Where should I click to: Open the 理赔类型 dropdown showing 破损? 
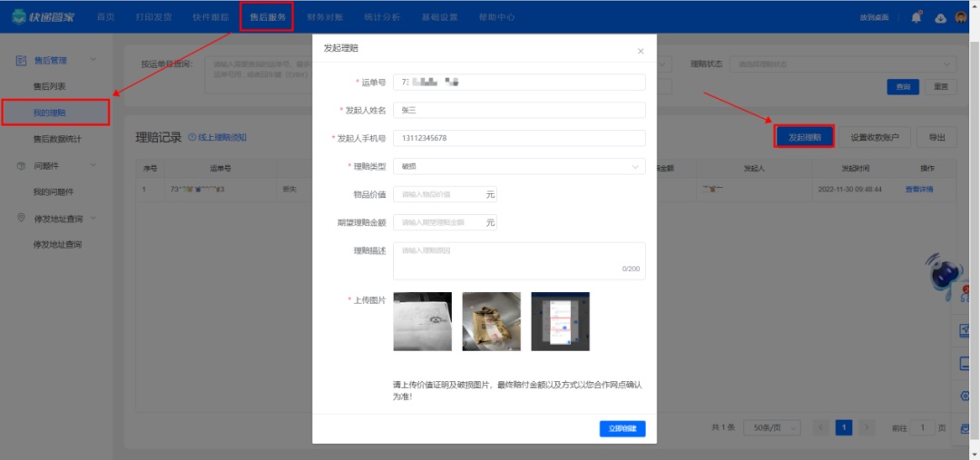coord(518,166)
